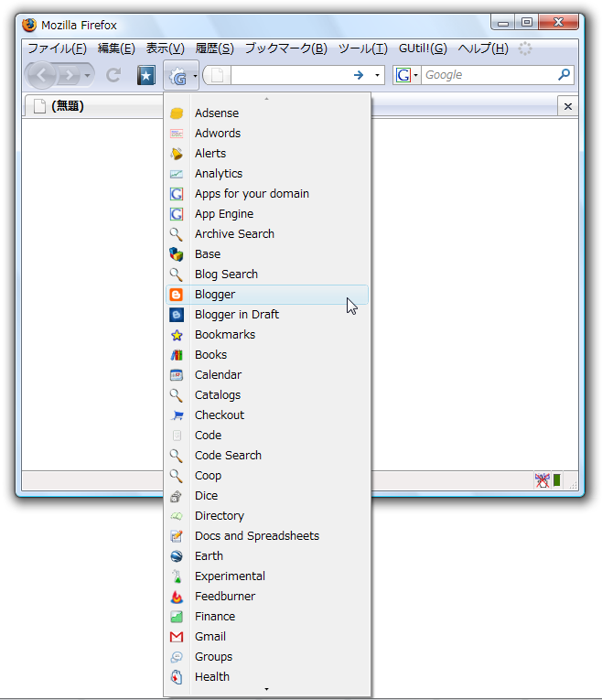Click the scroll-up arrow atop the GUtil menu

tap(266, 98)
